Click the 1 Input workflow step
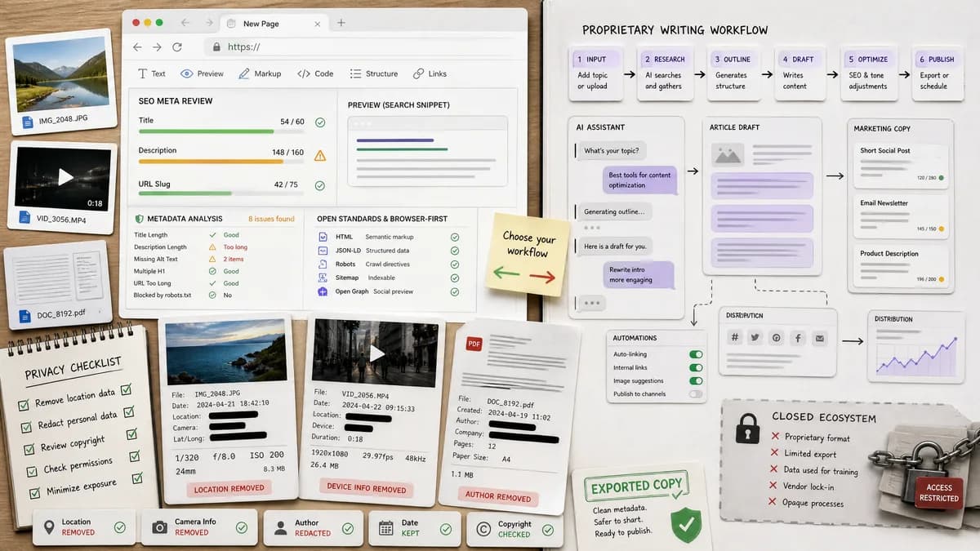 595,73
